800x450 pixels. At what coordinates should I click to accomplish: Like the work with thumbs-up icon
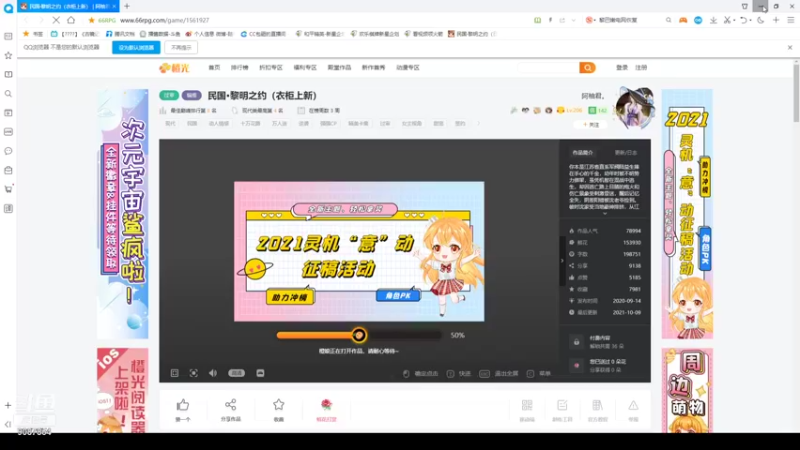coord(183,405)
